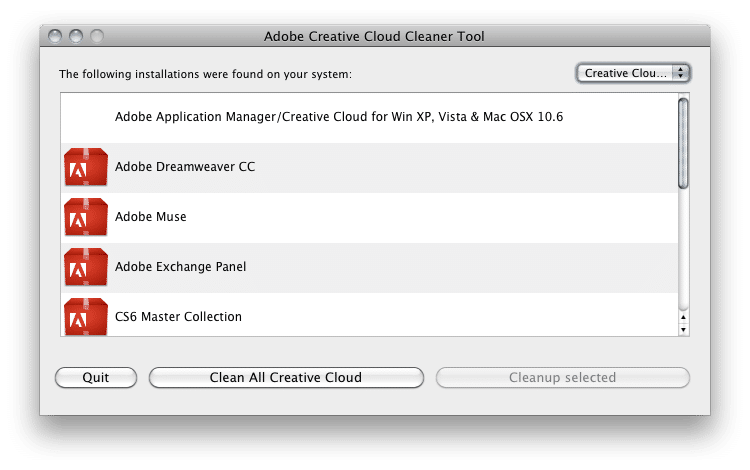Click the scrollbar up arrow
This screenshot has width=750, height=470.
click(683, 317)
